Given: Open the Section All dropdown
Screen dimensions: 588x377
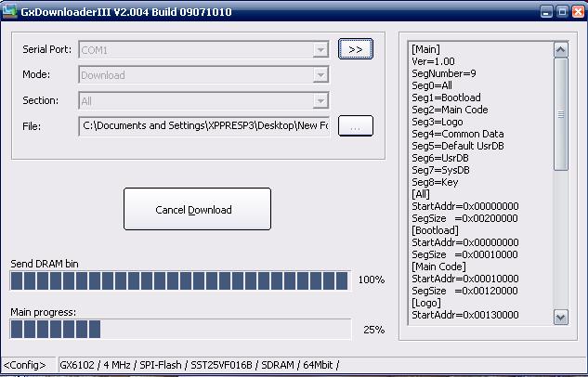Looking at the screenshot, I should tap(320, 100).
